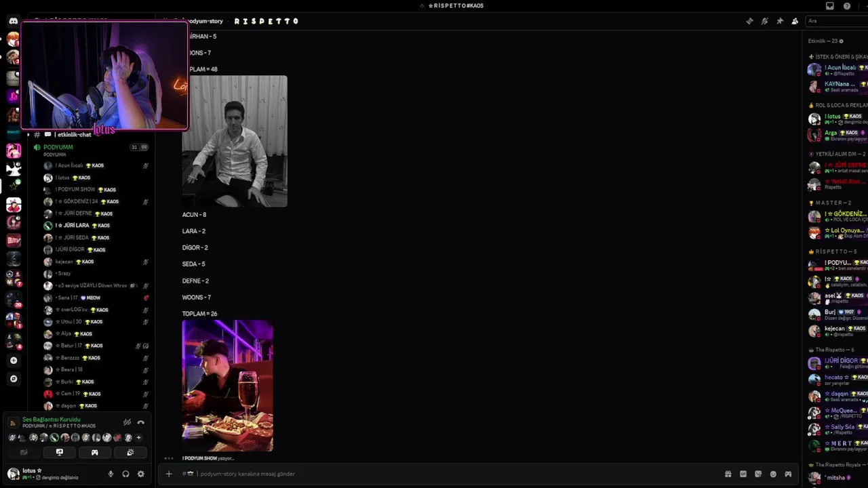
Task: Click the podyum-story message input box
Action: [x=448, y=474]
